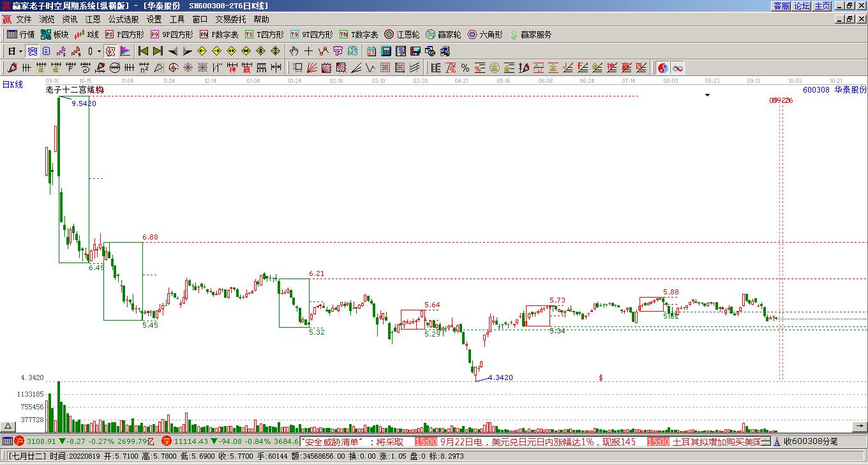Open the 板块 sector view
The width and height of the screenshot is (868, 465).
coord(54,34)
